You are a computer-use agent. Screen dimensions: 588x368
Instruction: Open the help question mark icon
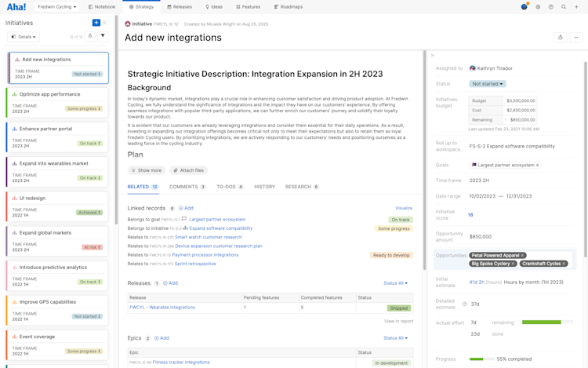click(551, 7)
